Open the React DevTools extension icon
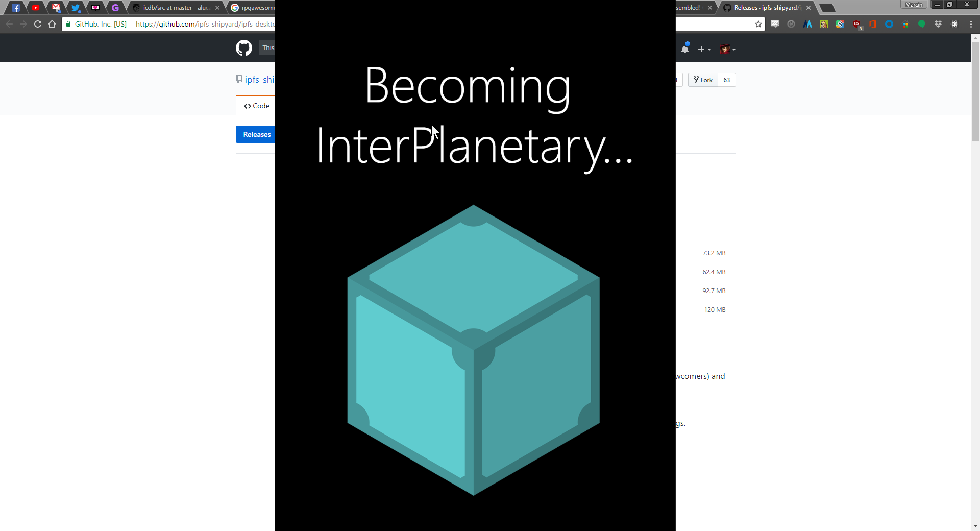The height and width of the screenshot is (531, 980). 954,24
